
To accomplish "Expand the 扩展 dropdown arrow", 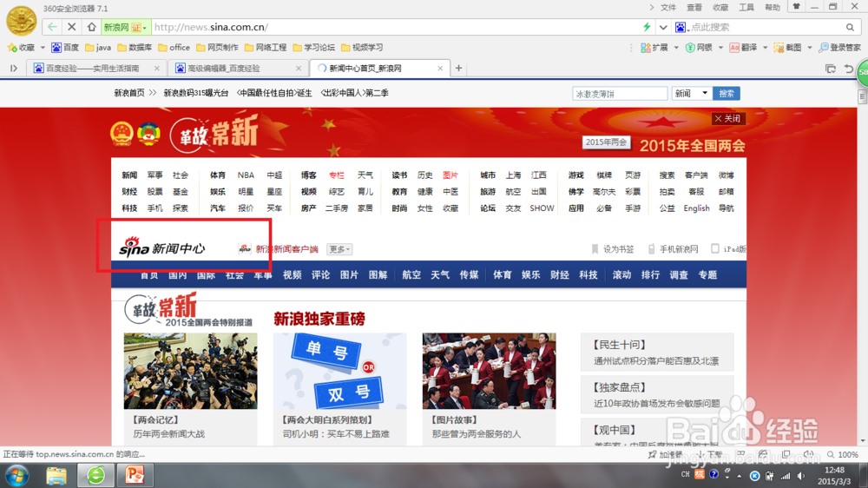I will point(676,48).
